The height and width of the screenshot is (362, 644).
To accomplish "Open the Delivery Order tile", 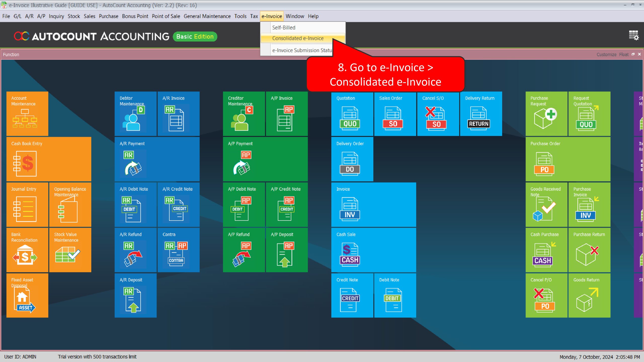I will [x=352, y=159].
